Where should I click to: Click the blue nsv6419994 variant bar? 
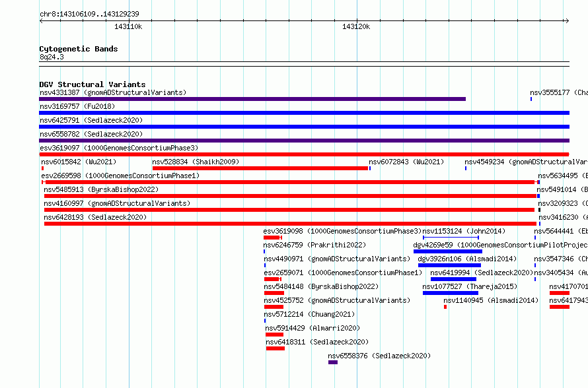453,279
